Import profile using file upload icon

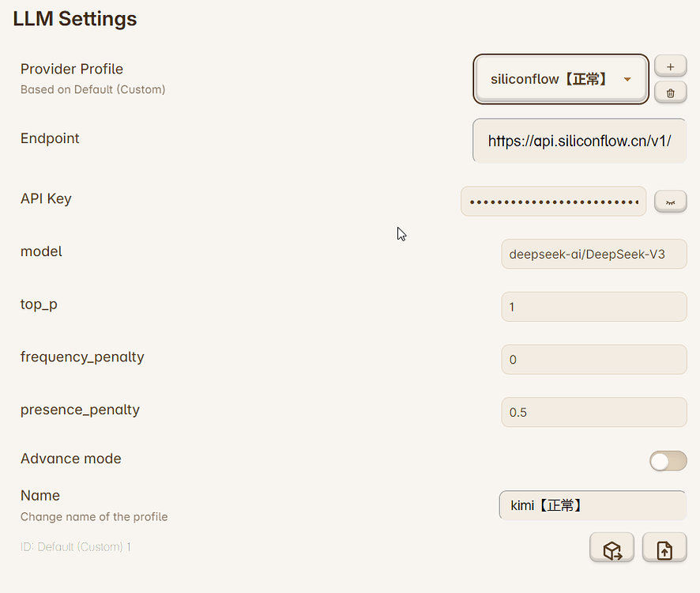664,548
